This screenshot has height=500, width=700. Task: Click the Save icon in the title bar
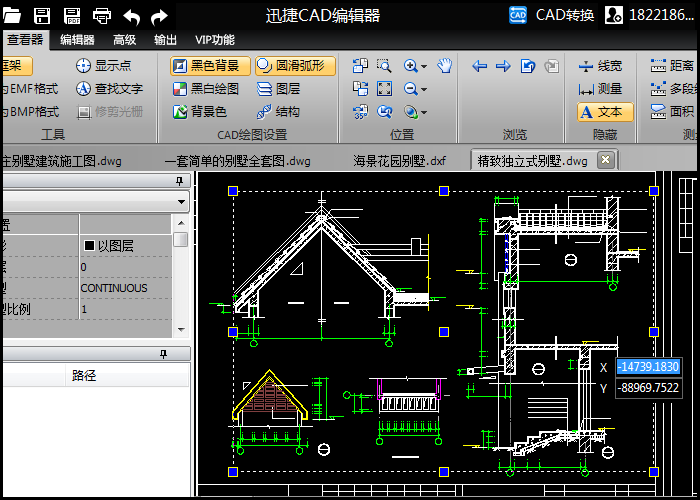tap(42, 15)
